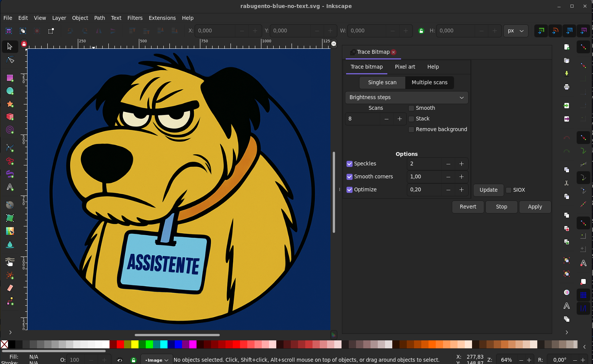Click the horizontal canvas scrollbar
593x364 pixels.
coord(177,335)
